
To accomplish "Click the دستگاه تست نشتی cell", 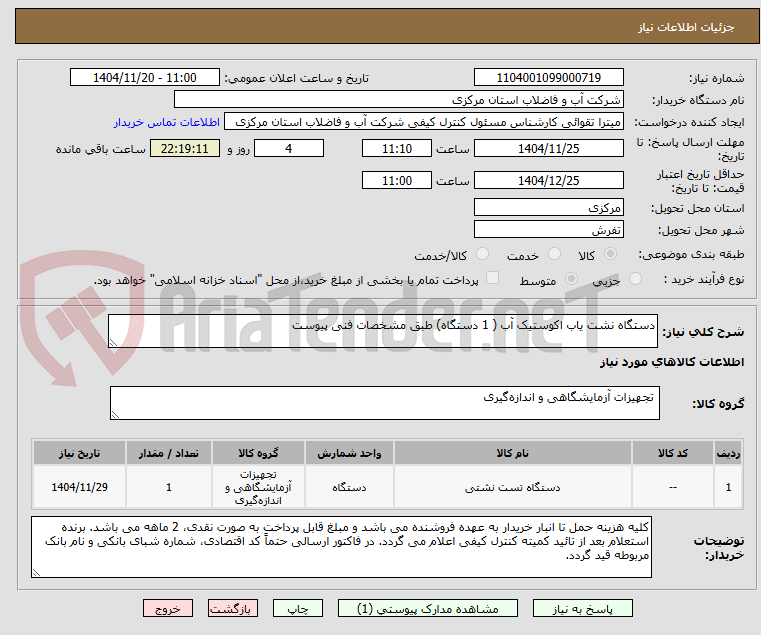I will pyautogui.click(x=513, y=487).
